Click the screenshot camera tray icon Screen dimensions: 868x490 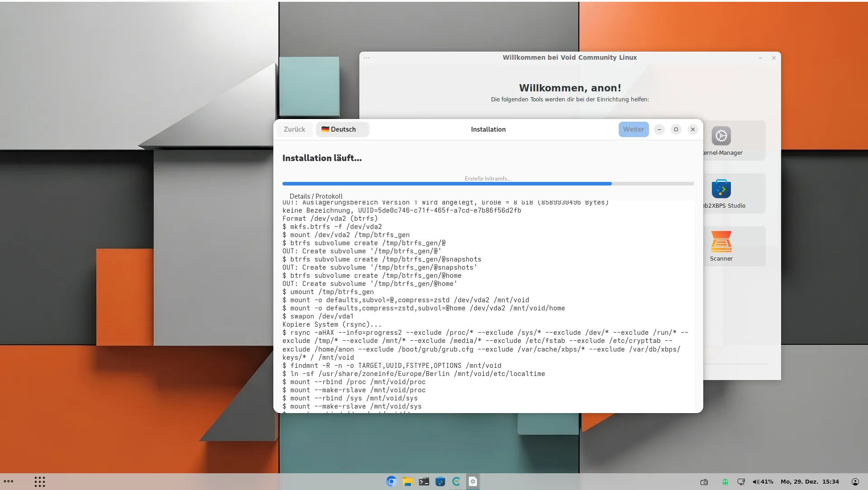704,482
